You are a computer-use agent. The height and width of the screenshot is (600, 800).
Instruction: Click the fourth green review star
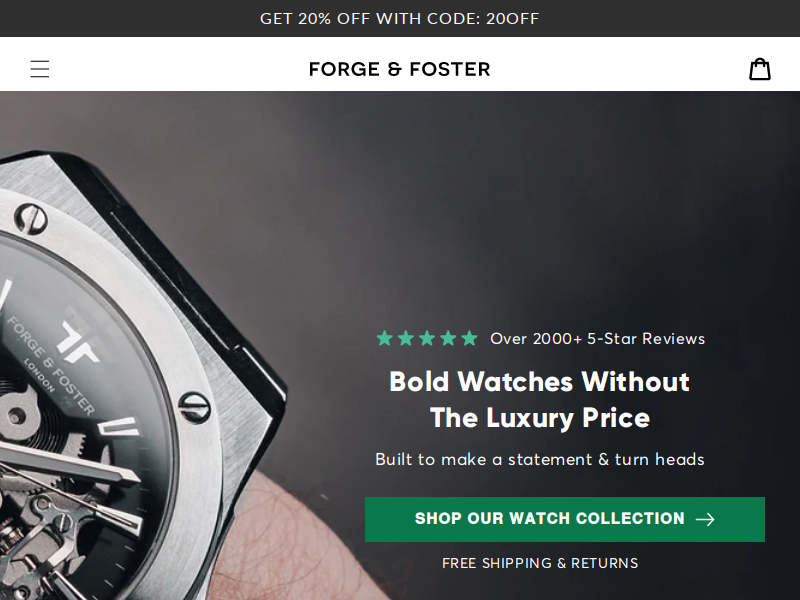448,338
